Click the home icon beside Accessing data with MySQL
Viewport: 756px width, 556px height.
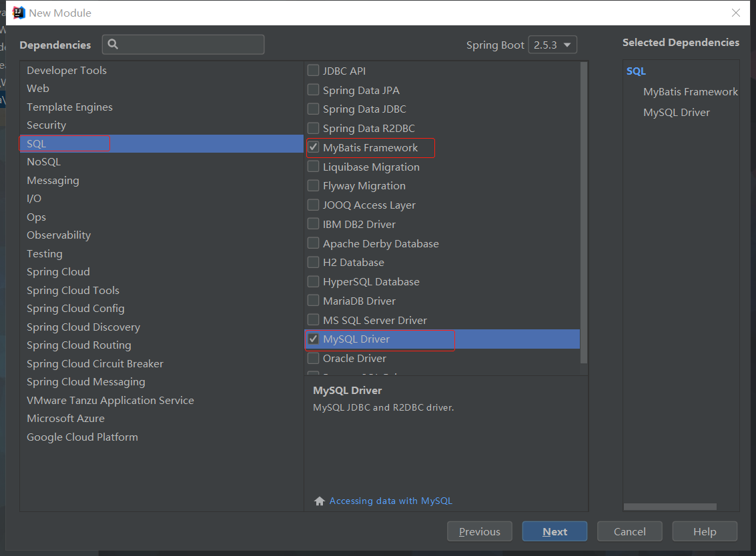tap(319, 501)
